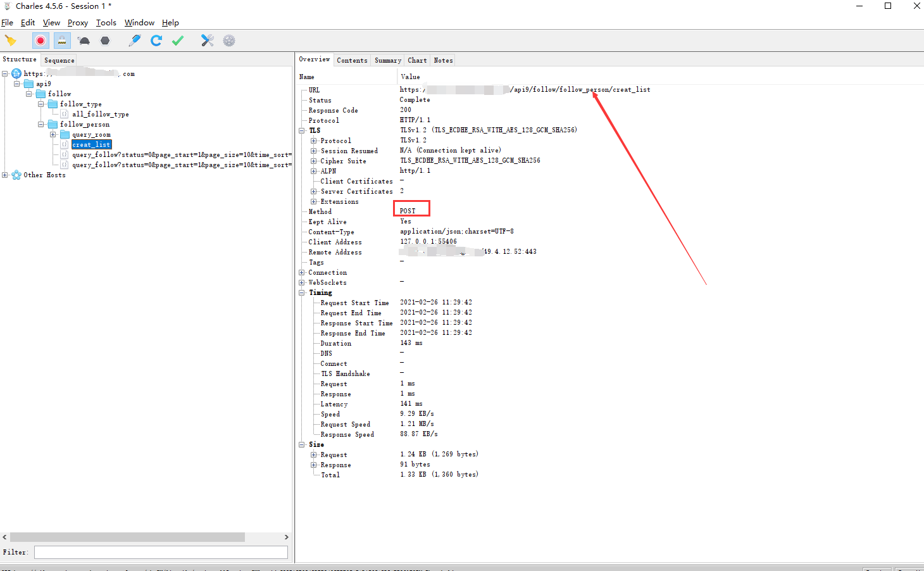The height and width of the screenshot is (571, 924).
Task: Click the broom Clear Session icon
Action: point(10,41)
